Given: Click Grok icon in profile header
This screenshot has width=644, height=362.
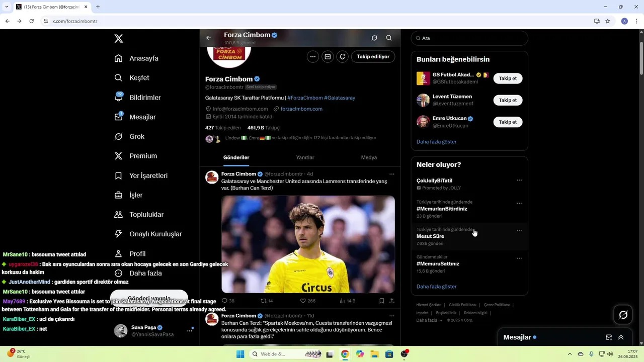Looking at the screenshot, I should 374,38.
